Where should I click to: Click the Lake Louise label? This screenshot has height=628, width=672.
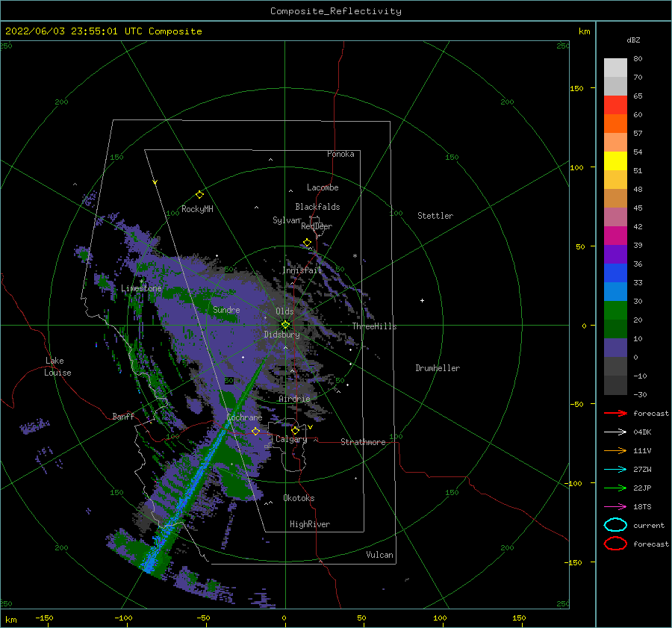pos(57,367)
